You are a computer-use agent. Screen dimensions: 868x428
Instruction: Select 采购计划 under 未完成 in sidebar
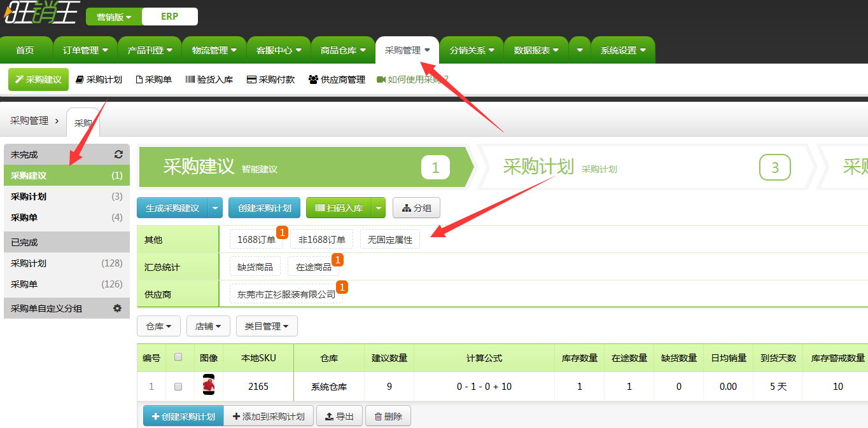click(x=29, y=197)
